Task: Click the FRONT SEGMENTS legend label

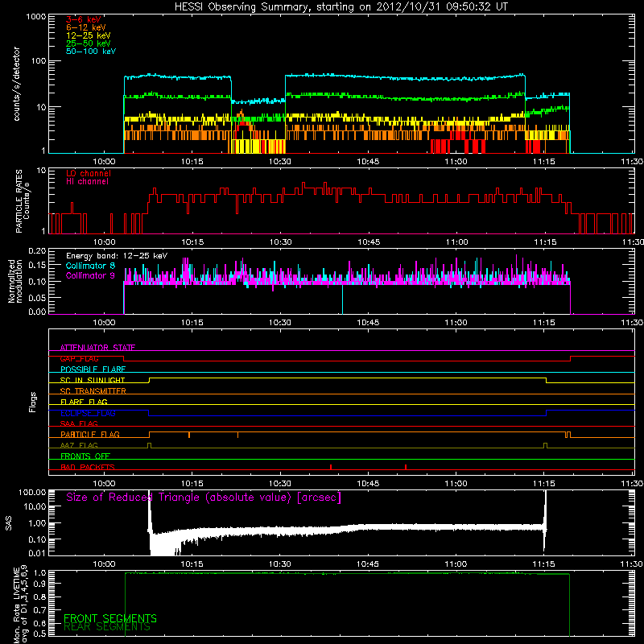Action: pyautogui.click(x=110, y=618)
